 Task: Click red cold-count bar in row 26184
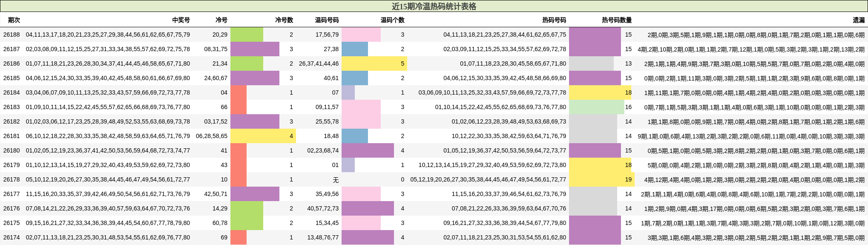[x=239, y=92]
